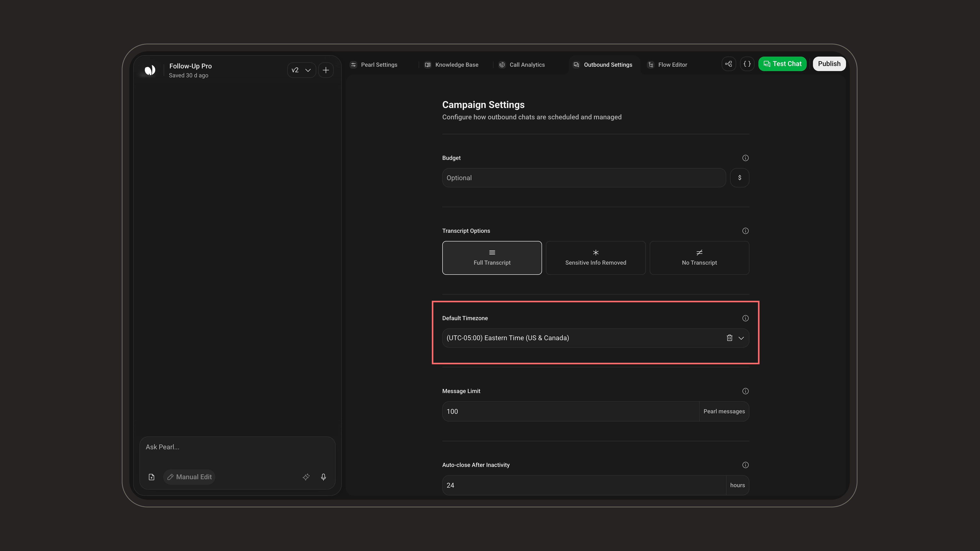Choose Sensitive Info Removed option
980x551 pixels.
(596, 258)
